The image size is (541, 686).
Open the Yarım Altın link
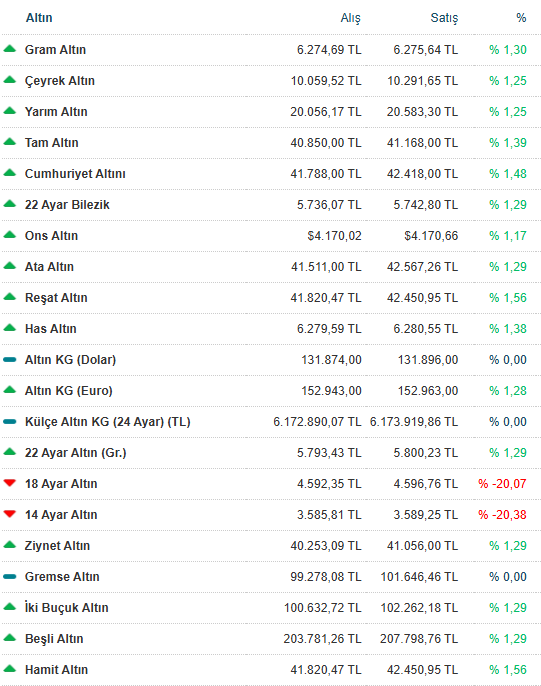click(x=56, y=112)
